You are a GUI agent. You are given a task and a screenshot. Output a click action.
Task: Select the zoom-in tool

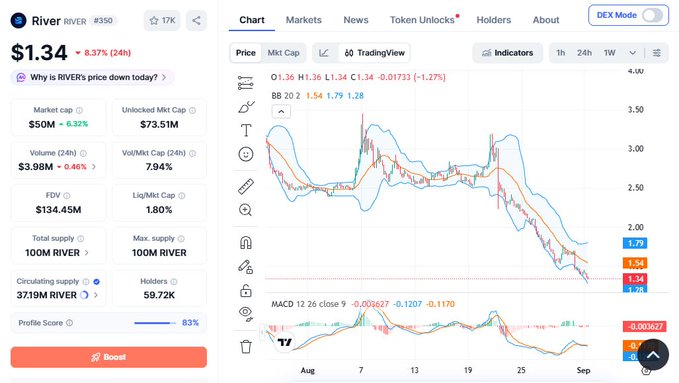(246, 210)
